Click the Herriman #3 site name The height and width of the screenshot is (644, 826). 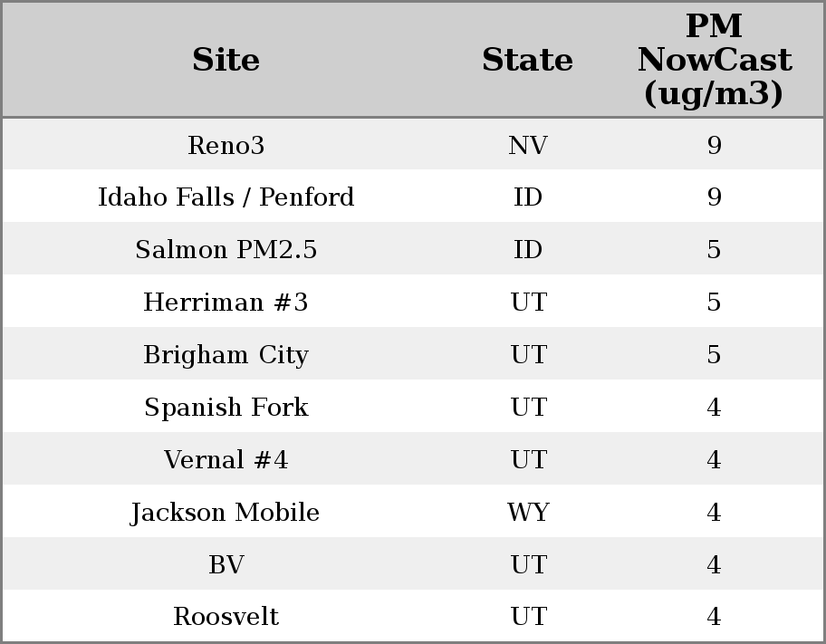point(226,303)
